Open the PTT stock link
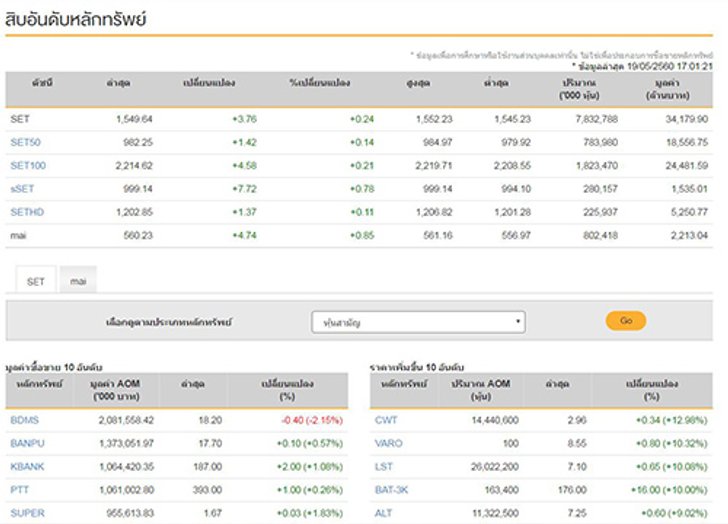Screen dimensions: 728x524 (20, 490)
